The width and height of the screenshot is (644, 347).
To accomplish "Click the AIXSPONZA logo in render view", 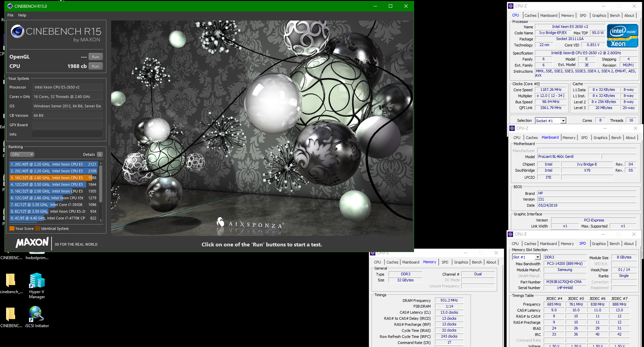I will point(250,223).
